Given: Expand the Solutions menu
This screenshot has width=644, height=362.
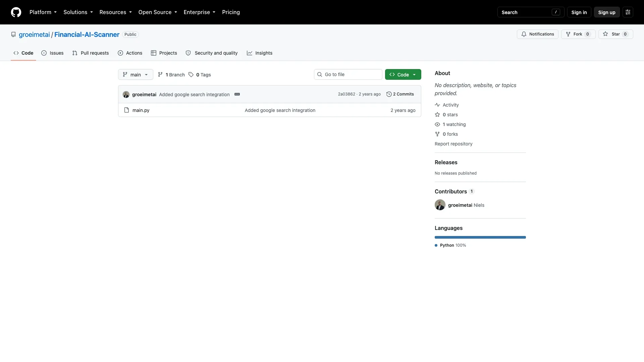Looking at the screenshot, I should point(78,12).
